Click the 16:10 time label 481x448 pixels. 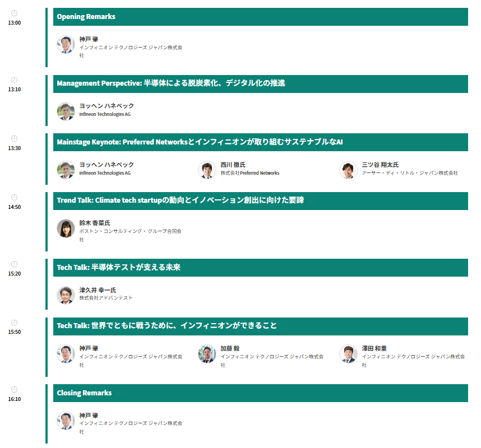15,399
